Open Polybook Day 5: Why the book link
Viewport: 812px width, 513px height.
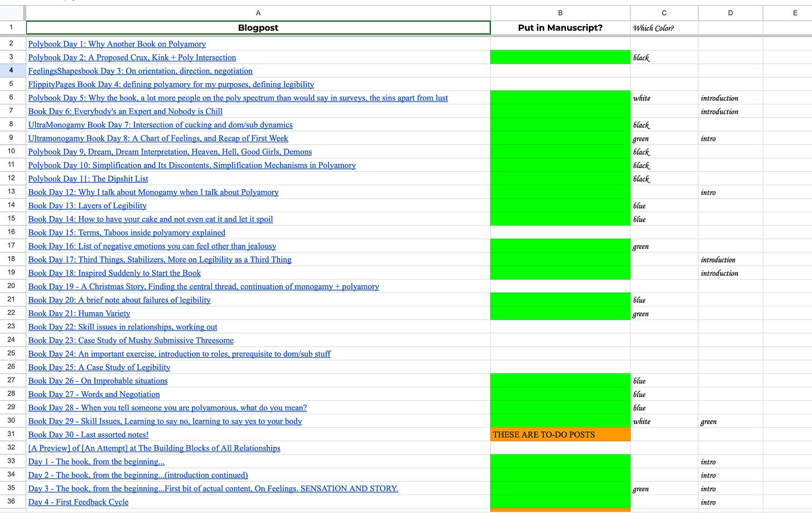click(x=238, y=98)
